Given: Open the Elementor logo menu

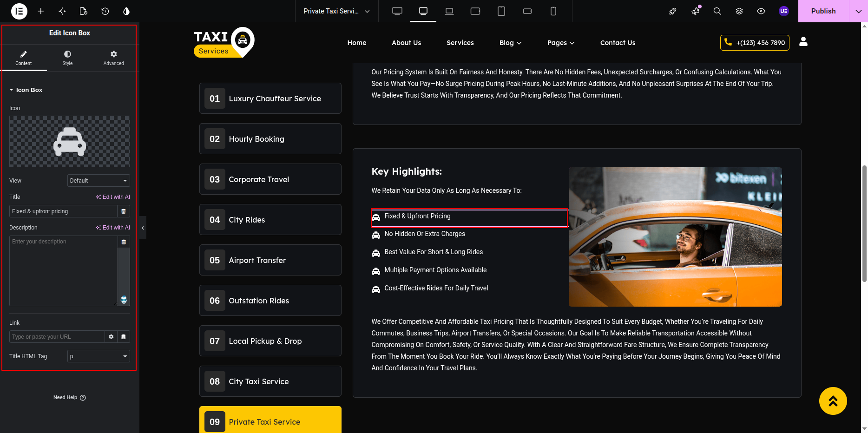Looking at the screenshot, I should pyautogui.click(x=19, y=11).
